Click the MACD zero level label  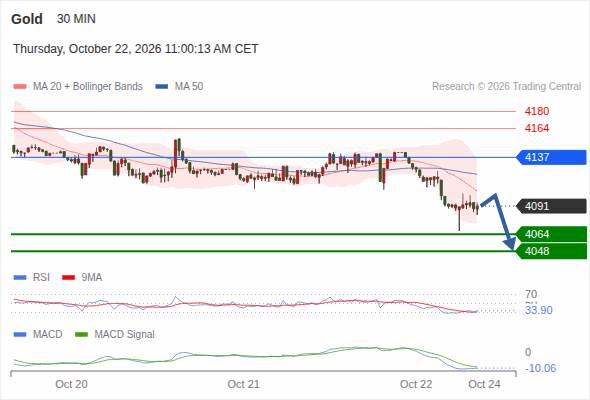(528, 353)
